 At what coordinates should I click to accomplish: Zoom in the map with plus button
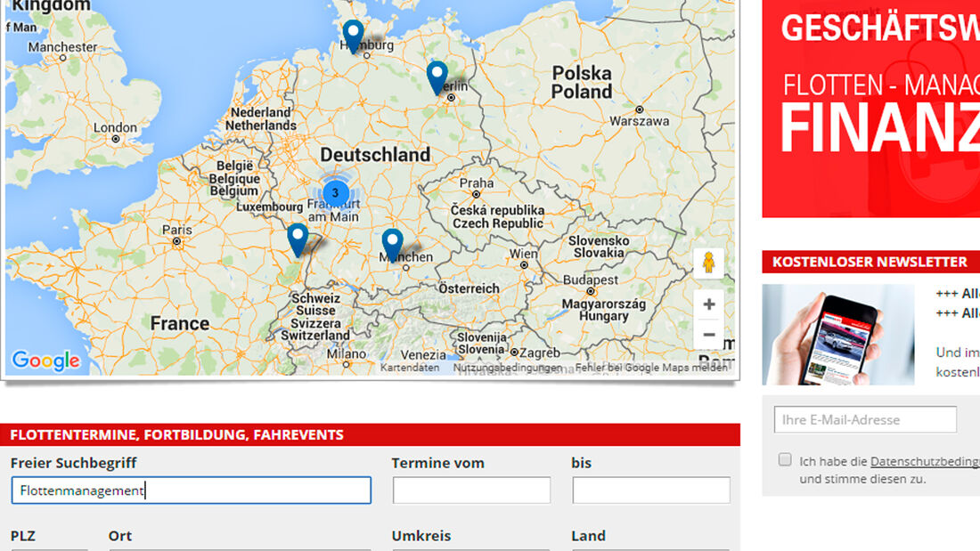coord(709,304)
